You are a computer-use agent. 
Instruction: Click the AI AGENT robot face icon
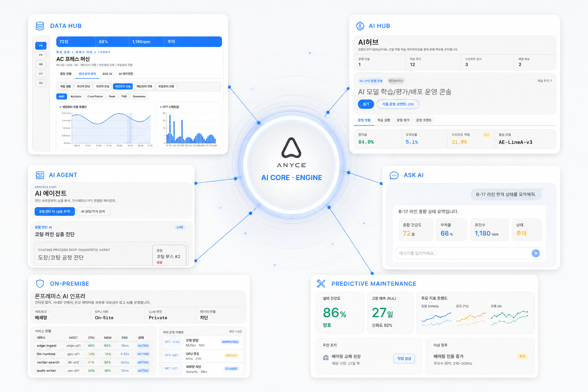(x=40, y=175)
